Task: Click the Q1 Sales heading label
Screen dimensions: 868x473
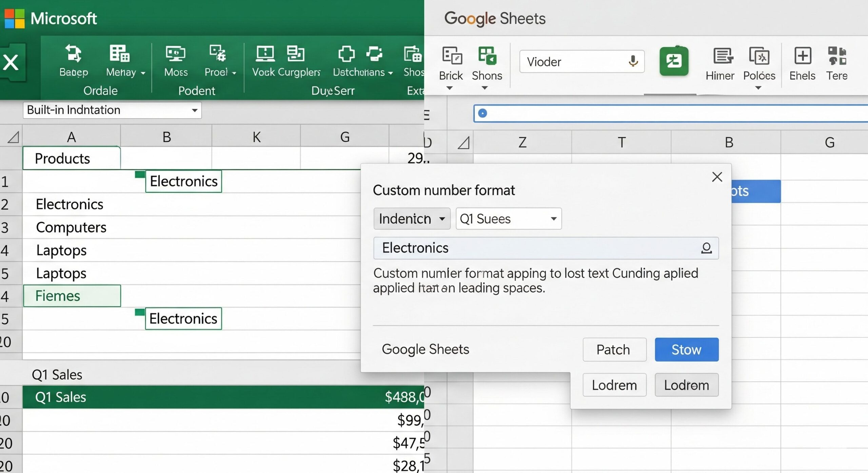Action: 57,375
